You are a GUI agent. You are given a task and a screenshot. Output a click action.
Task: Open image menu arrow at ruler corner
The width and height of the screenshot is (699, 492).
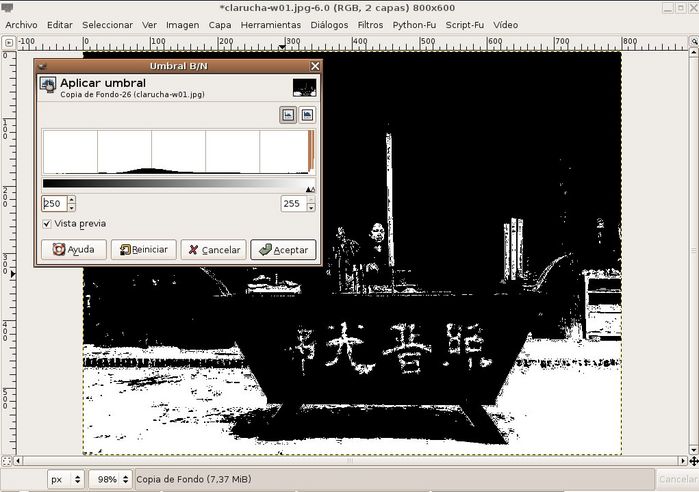coord(8,43)
